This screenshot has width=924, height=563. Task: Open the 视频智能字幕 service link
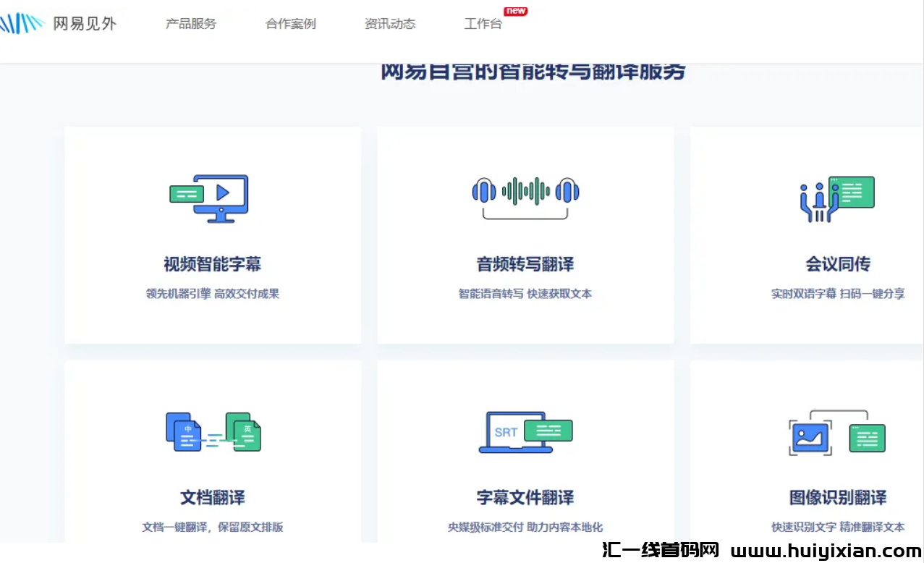pos(213,264)
